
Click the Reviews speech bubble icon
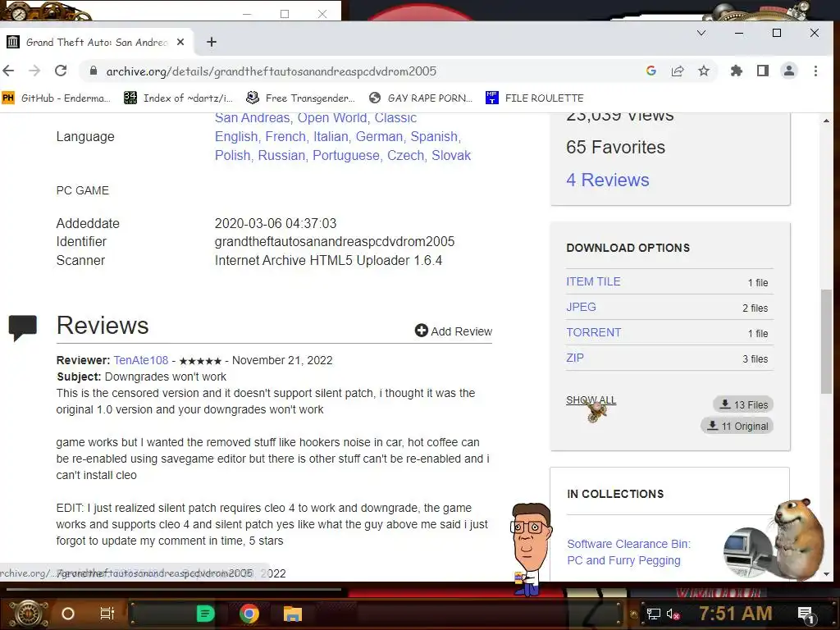[x=22, y=327]
